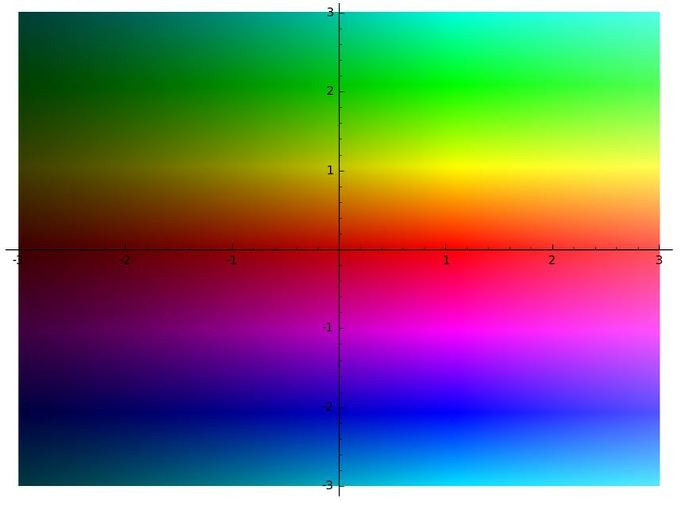683x509 pixels.
Task: Click the y-axis tick label 3 at top
Action: [330, 13]
